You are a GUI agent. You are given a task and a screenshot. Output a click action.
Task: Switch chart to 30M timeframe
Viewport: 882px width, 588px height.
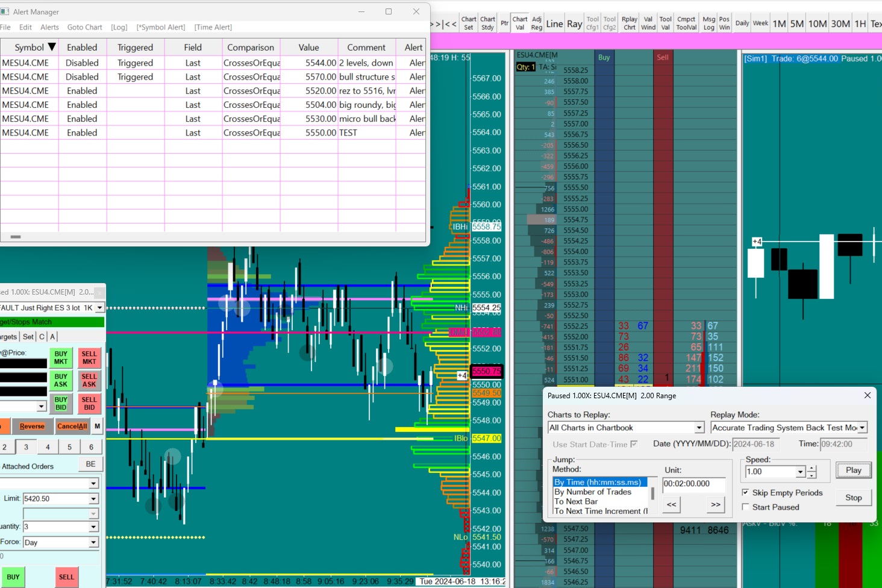(x=840, y=23)
